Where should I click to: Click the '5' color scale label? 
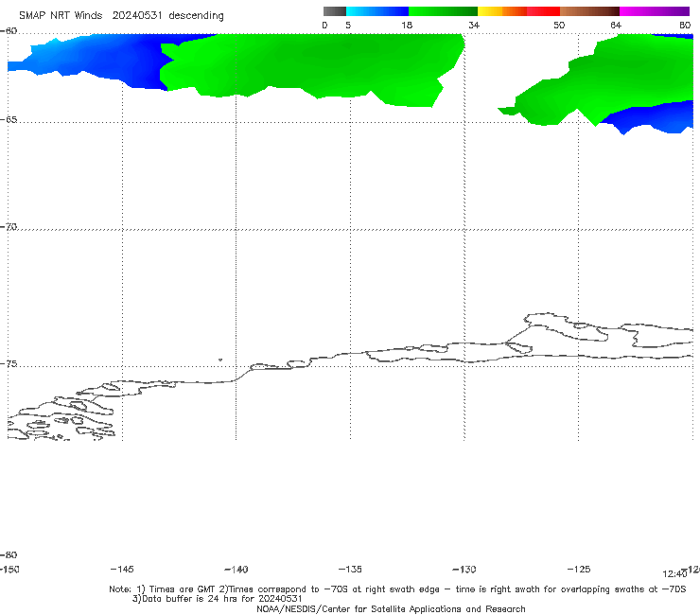[x=348, y=25]
